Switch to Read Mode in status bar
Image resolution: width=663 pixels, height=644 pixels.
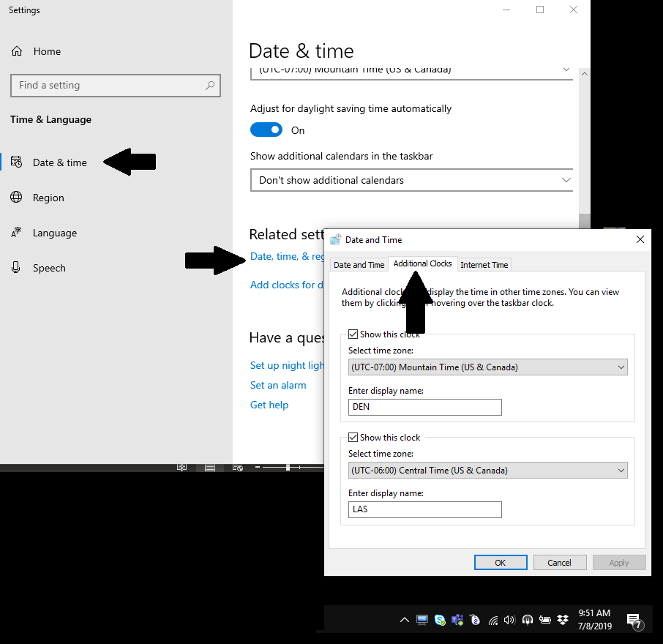(181, 467)
